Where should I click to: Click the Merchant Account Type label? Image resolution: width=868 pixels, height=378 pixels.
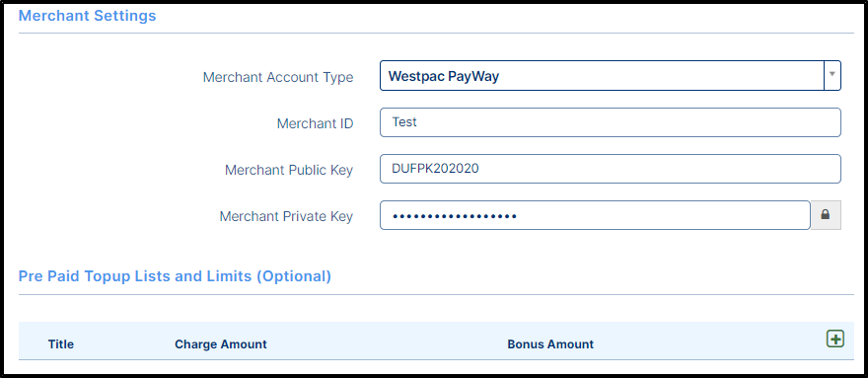(x=278, y=77)
